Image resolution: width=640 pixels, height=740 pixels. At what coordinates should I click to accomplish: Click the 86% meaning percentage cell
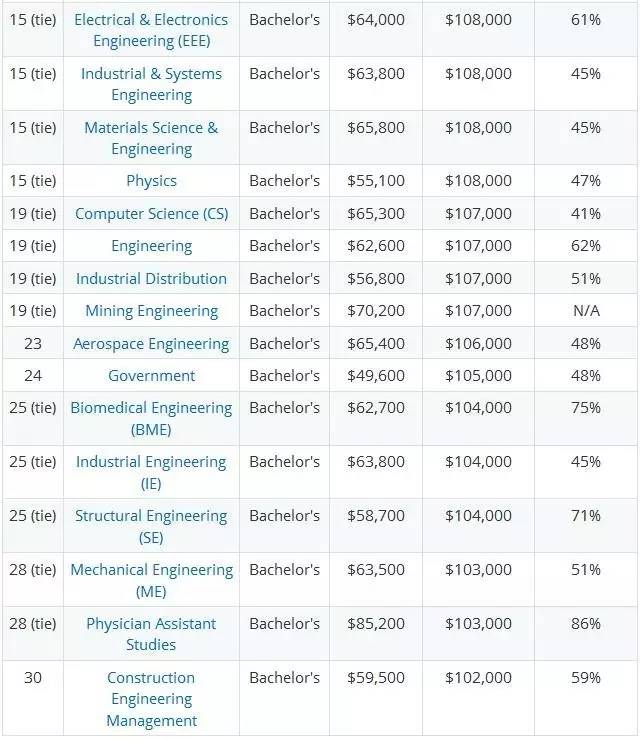586,624
